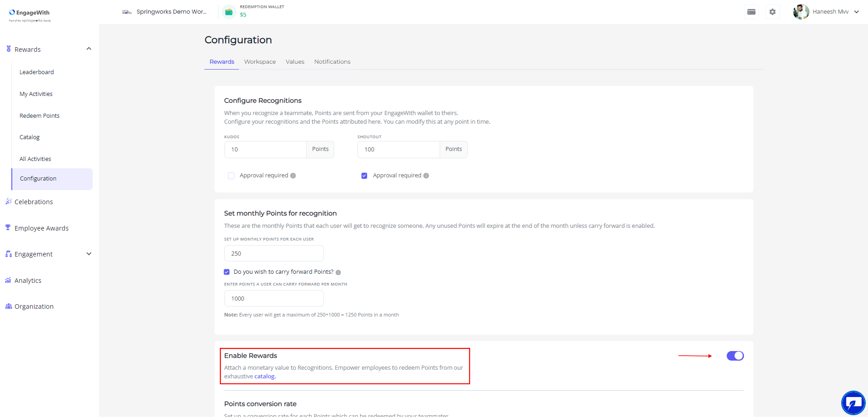Click info icon beside carry forward Points
Screen dimensions: 868x417
click(338, 272)
